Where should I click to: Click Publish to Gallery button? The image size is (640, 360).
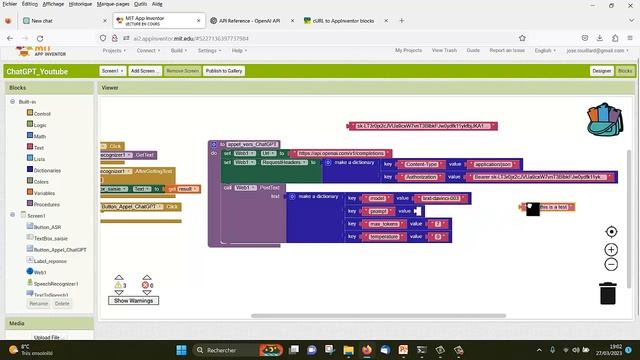click(x=224, y=71)
